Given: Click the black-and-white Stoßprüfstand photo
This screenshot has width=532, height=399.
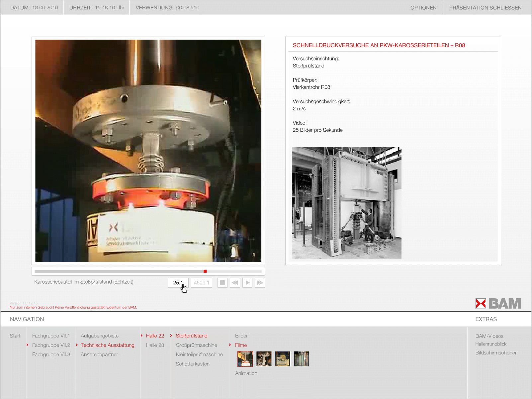Looking at the screenshot, I should coord(346,203).
